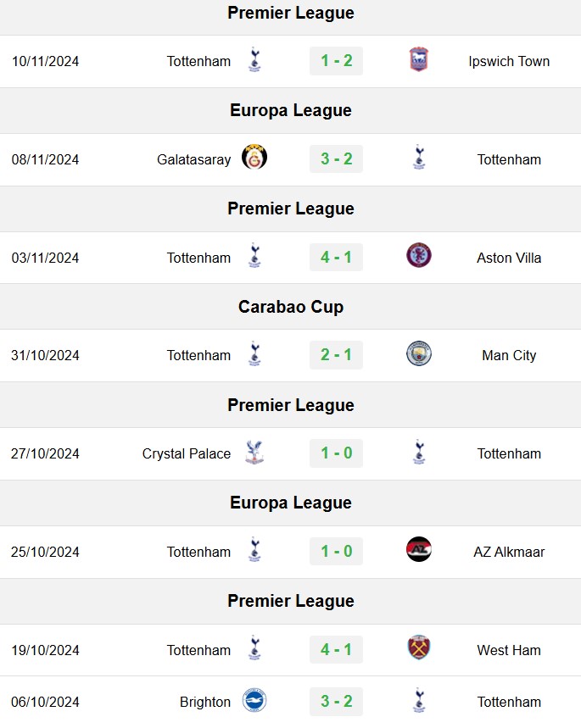The width and height of the screenshot is (581, 728).
Task: Click the Ipswich Town club crest
Action: [x=418, y=60]
